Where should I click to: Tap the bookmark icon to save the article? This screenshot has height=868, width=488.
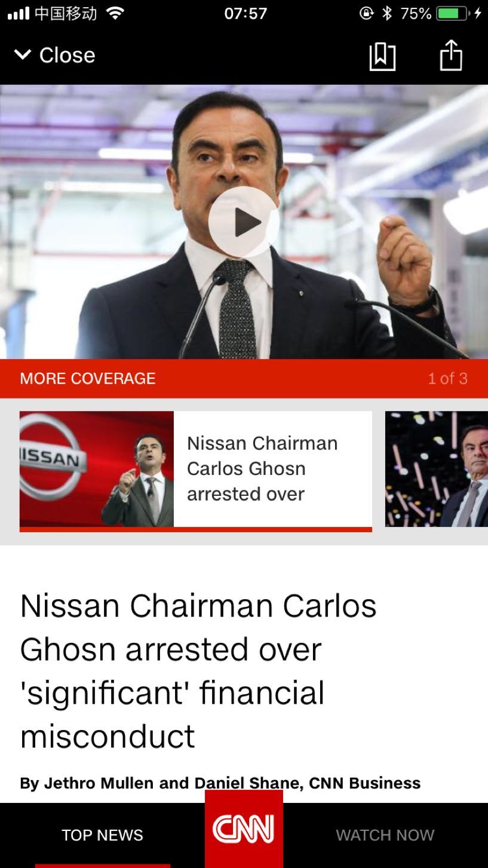tap(382, 57)
